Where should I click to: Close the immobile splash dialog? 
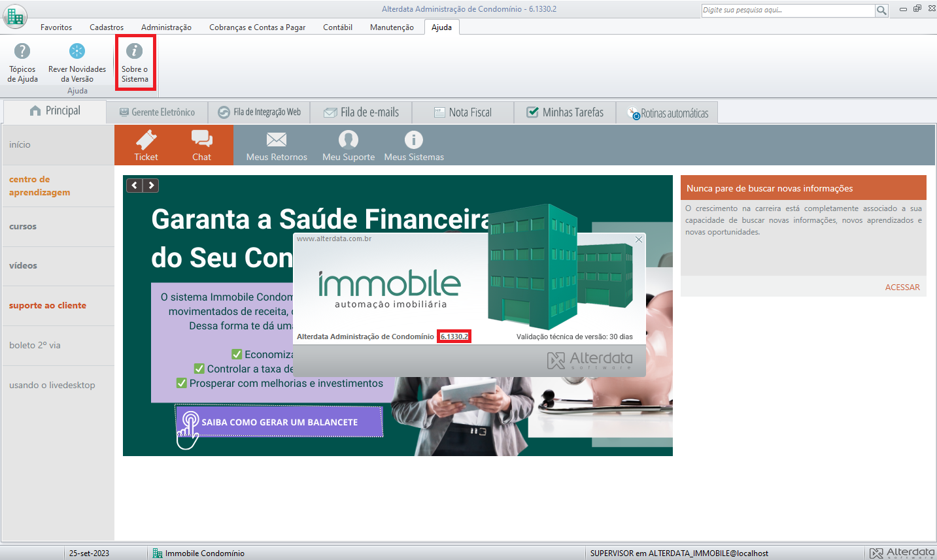[x=639, y=240]
